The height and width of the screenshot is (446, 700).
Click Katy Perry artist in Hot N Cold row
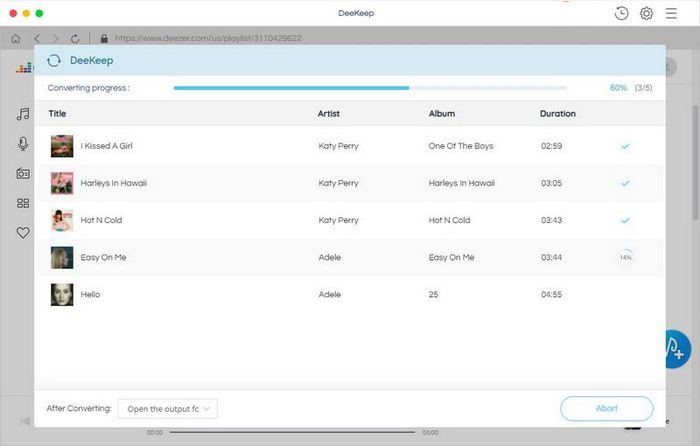(x=338, y=220)
